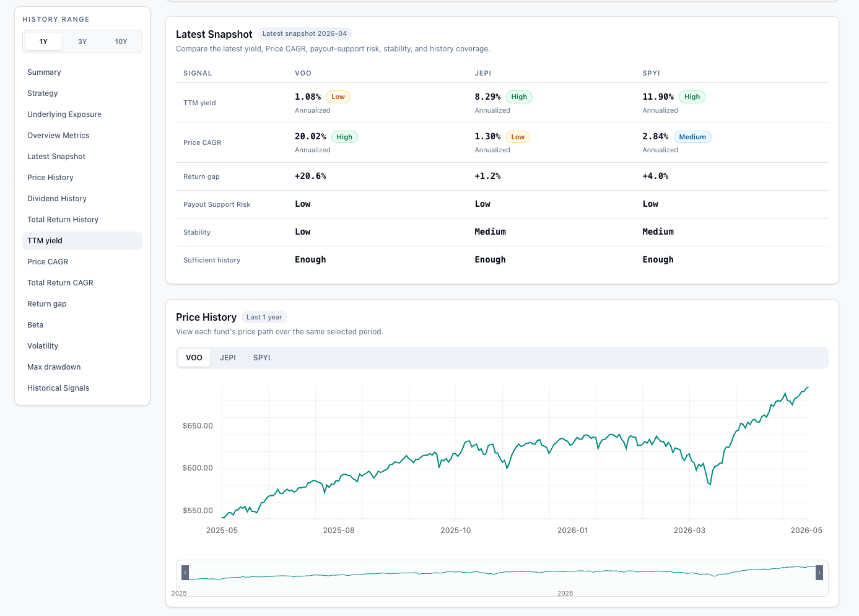859x616 pixels.
Task: Click SPYI Price CAGR value 2.84%
Action: pyautogui.click(x=656, y=137)
